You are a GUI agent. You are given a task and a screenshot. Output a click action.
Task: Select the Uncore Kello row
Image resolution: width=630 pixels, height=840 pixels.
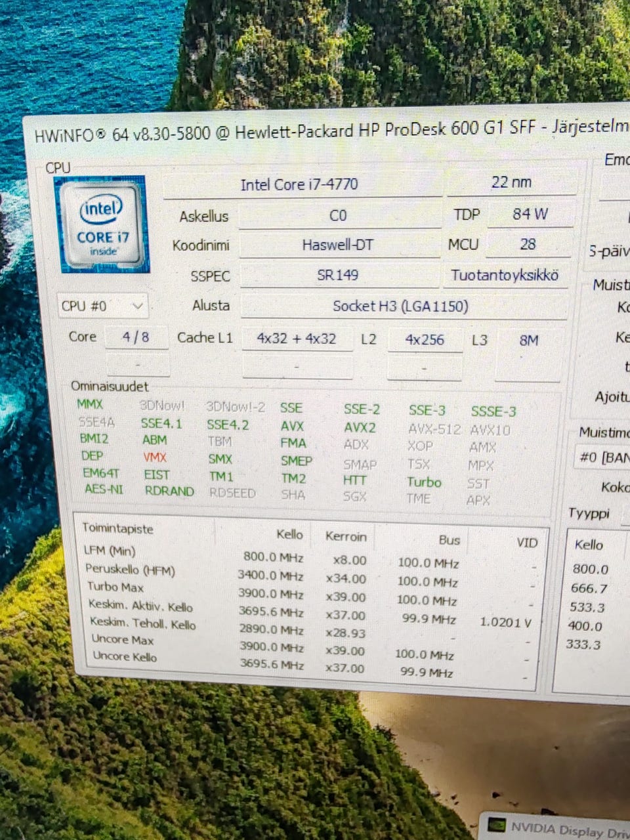click(x=312, y=665)
